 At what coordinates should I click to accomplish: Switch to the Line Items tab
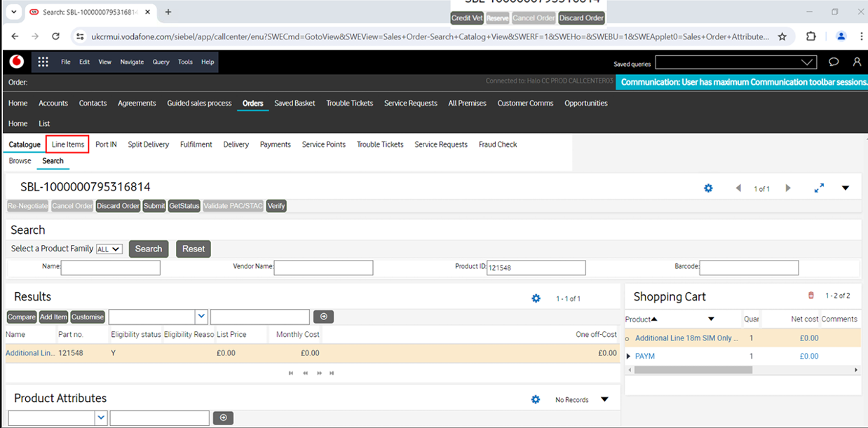[68, 144]
